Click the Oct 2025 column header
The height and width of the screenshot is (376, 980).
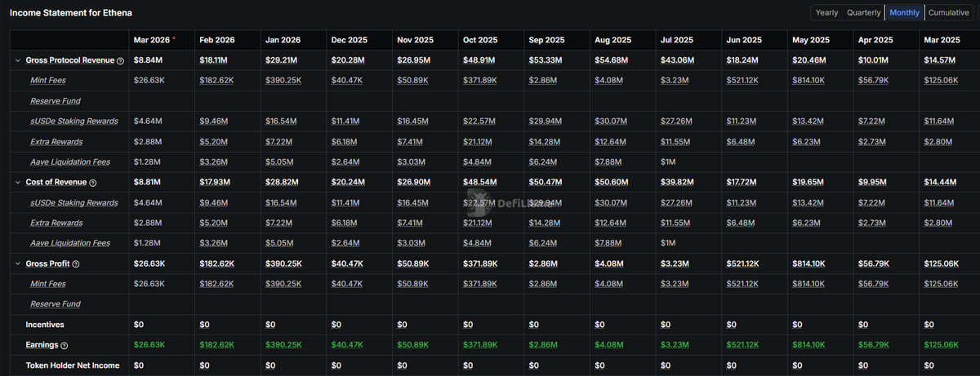point(479,40)
